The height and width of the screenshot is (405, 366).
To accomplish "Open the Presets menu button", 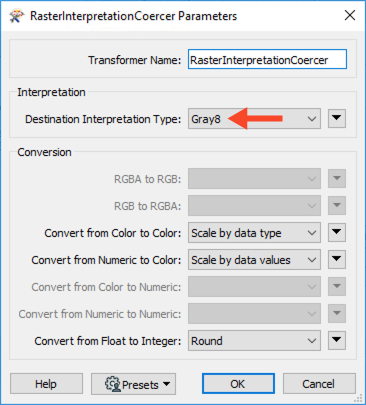I will [133, 384].
